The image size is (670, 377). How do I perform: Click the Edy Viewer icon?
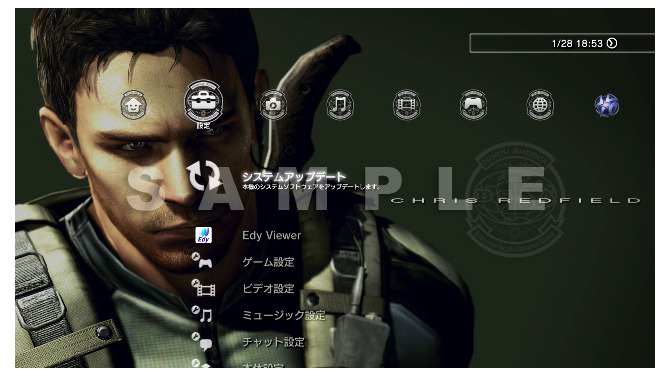click(204, 235)
